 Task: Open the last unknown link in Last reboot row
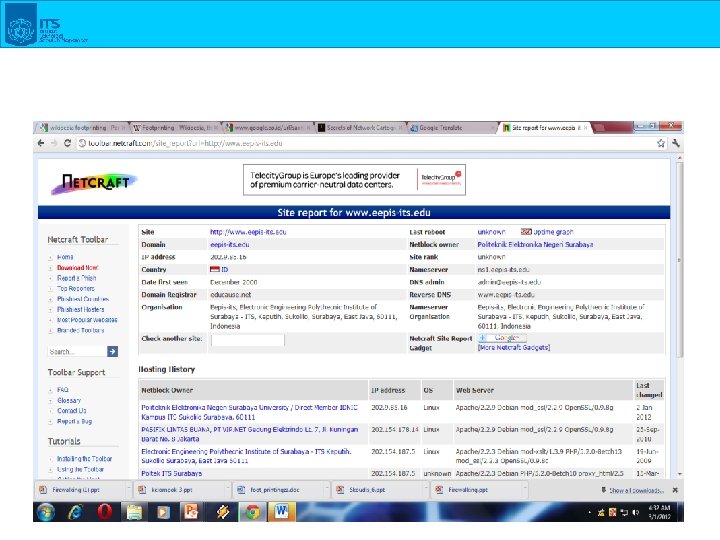pyautogui.click(x=491, y=232)
